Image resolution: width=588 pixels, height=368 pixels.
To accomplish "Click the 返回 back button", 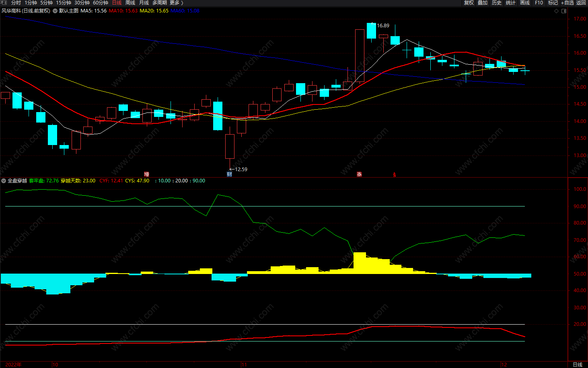I will (x=581, y=3).
